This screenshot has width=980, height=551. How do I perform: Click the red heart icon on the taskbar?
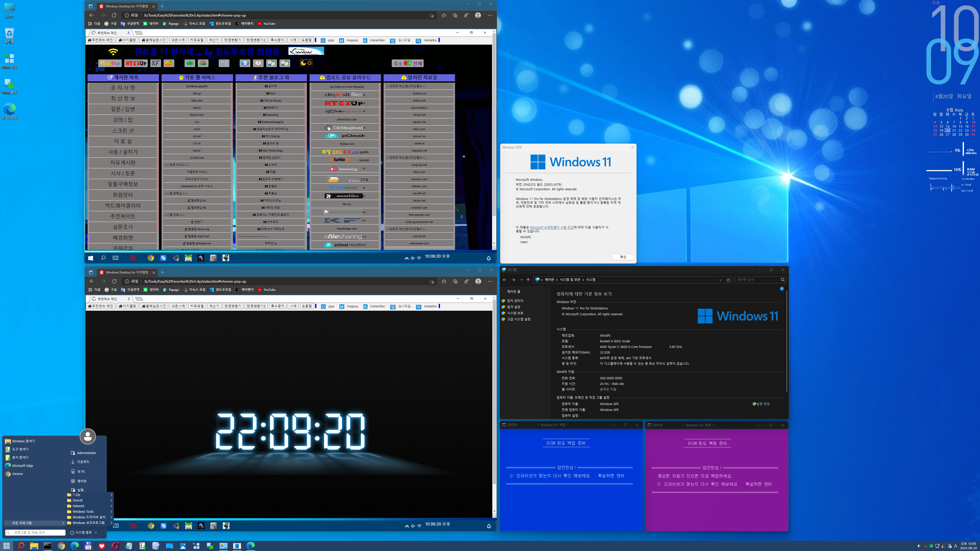(102, 546)
